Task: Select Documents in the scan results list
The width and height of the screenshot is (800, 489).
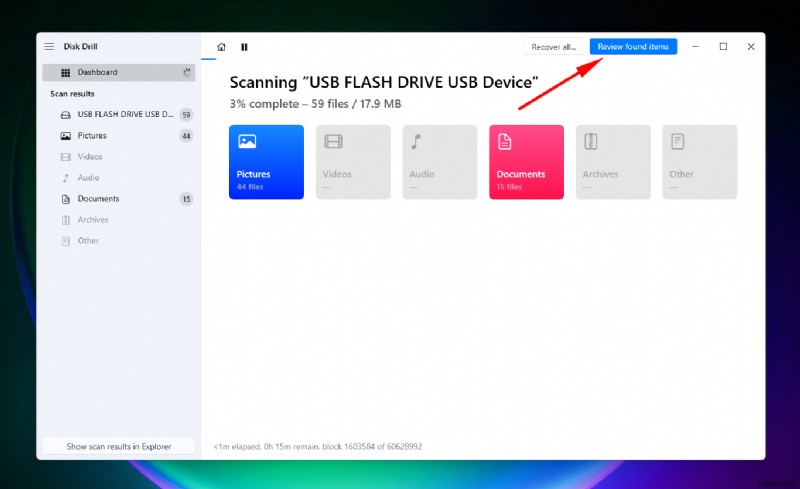Action: coord(118,199)
